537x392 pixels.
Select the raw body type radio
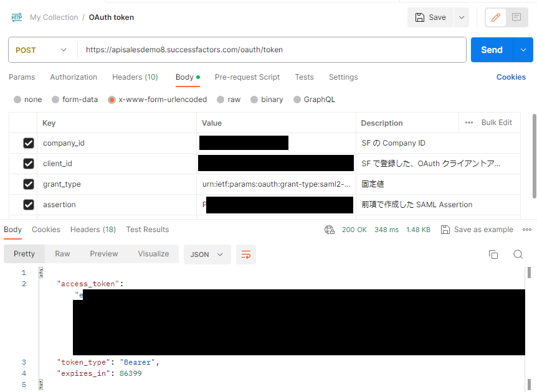click(x=221, y=100)
